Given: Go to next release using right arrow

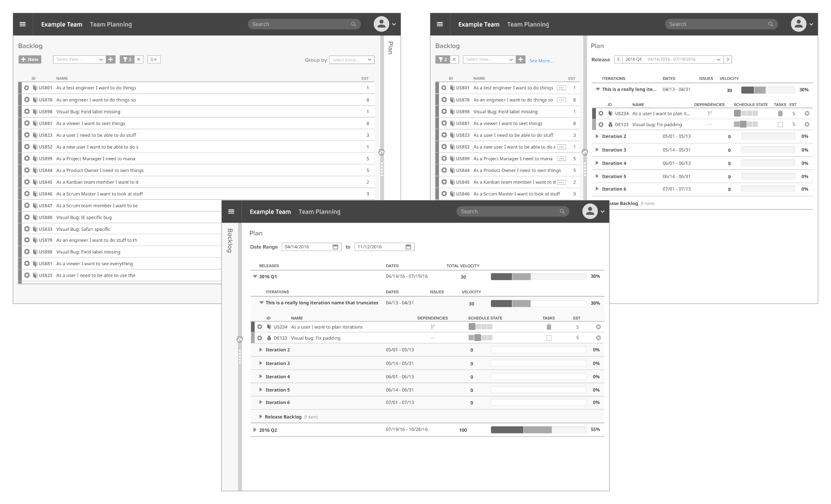Looking at the screenshot, I should point(728,60).
